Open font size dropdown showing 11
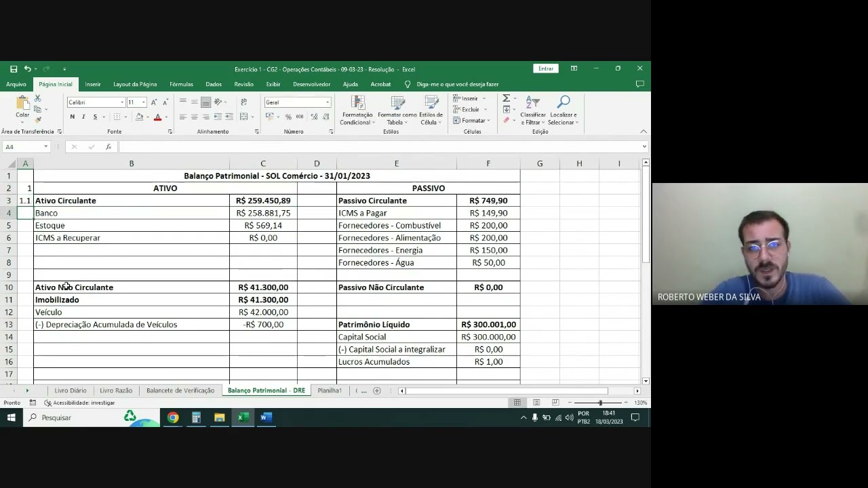 [x=143, y=102]
